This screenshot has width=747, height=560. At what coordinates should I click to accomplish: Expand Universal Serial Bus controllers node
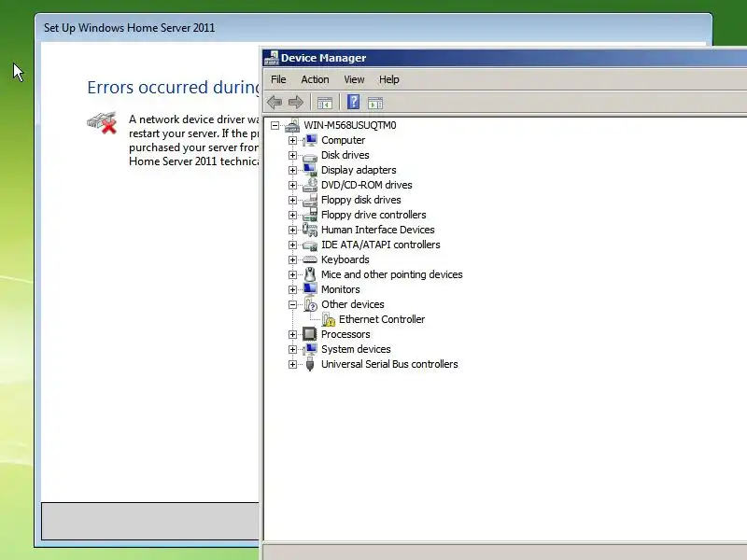292,364
